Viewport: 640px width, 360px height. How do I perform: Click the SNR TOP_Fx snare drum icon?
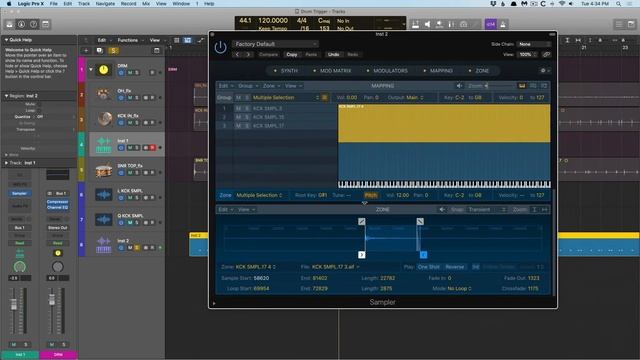click(104, 170)
